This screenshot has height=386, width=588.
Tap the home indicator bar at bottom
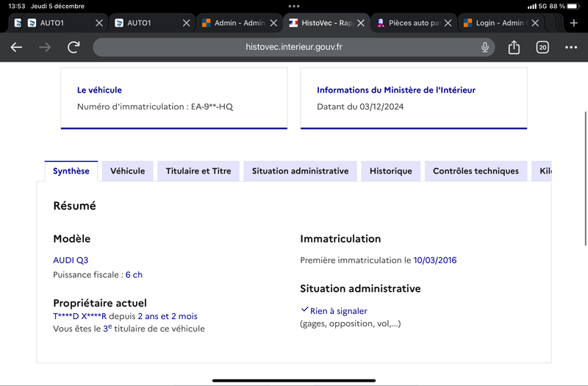coord(294,380)
